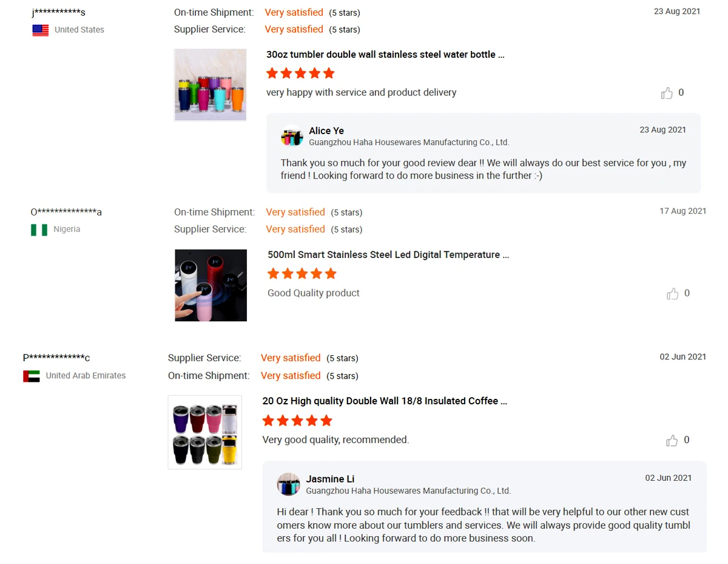The width and height of the screenshot is (728, 564).
Task: Click the Nigeria flag icon
Action: pos(39,229)
